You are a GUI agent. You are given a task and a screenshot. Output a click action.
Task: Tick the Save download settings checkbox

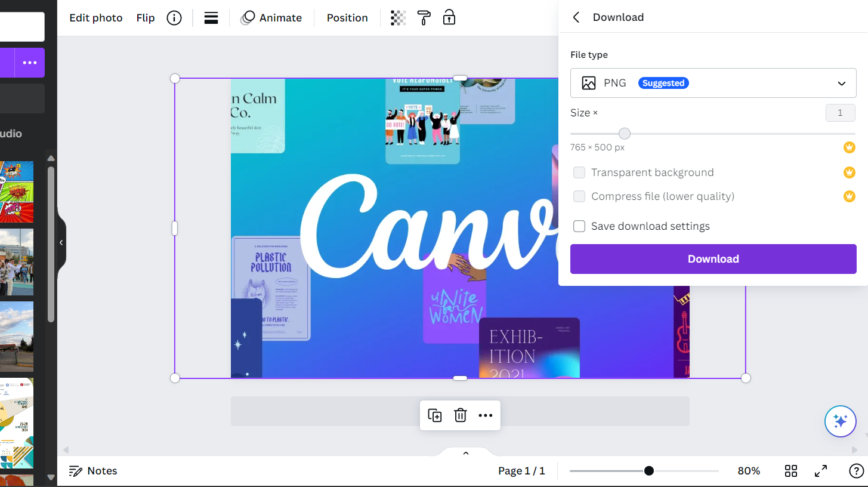click(x=579, y=226)
